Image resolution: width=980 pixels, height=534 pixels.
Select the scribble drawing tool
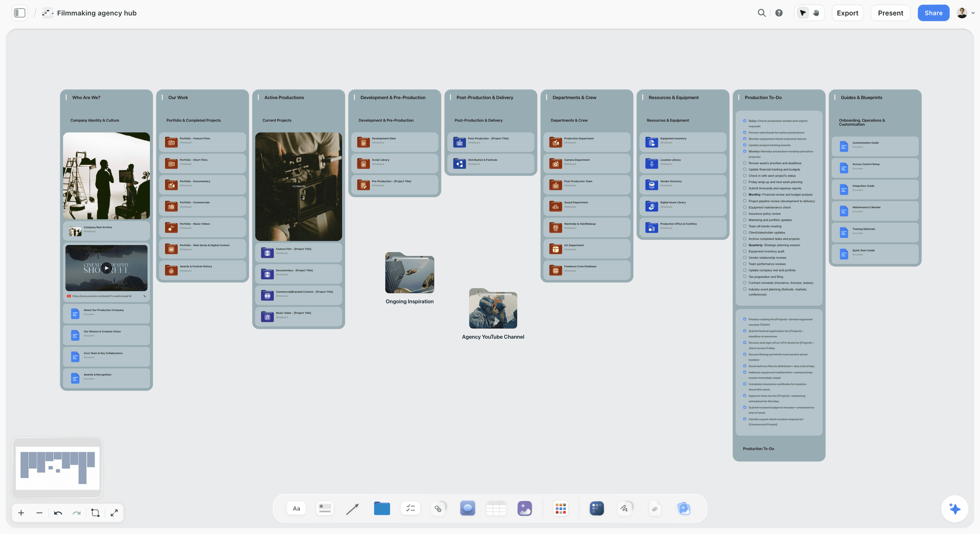[625, 508]
